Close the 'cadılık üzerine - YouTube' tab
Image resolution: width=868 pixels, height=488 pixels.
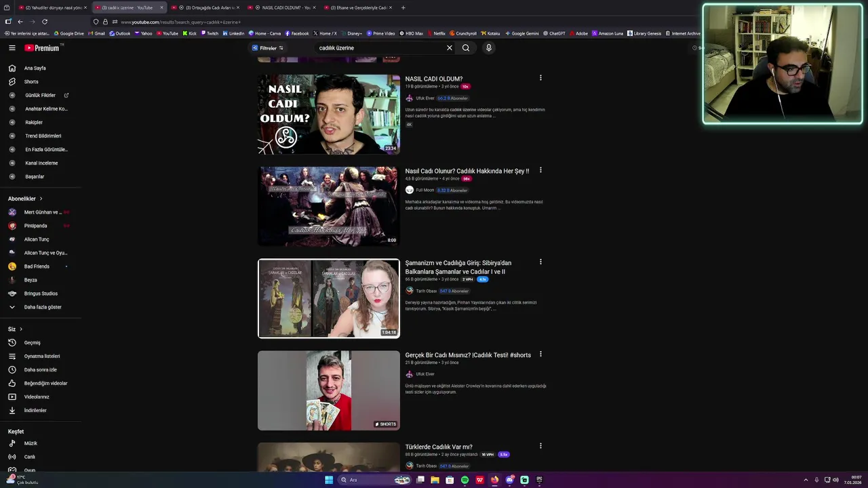pos(161,7)
